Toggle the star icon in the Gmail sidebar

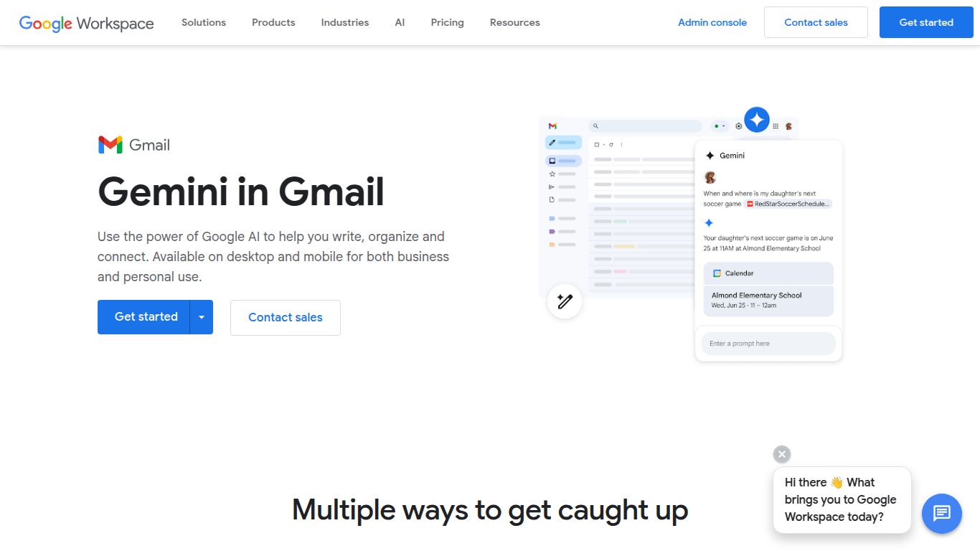[552, 174]
